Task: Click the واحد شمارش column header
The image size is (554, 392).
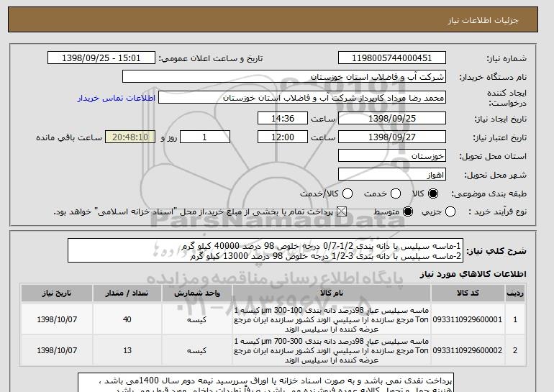Action: tap(197, 293)
